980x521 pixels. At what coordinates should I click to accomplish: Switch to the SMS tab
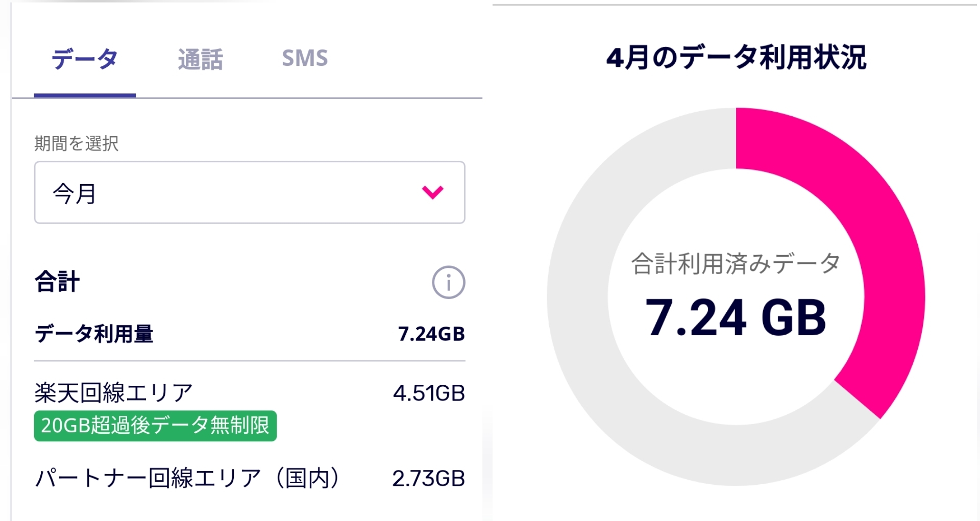click(305, 58)
